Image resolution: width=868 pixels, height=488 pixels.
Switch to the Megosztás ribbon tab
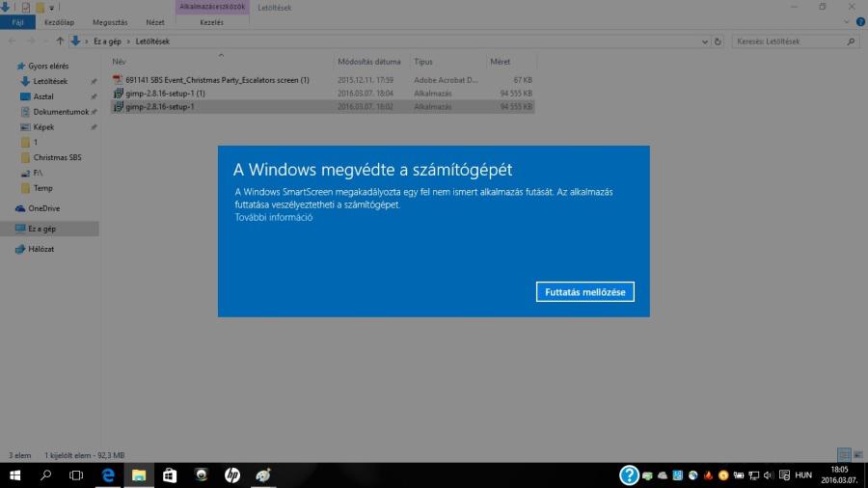pyautogui.click(x=110, y=23)
